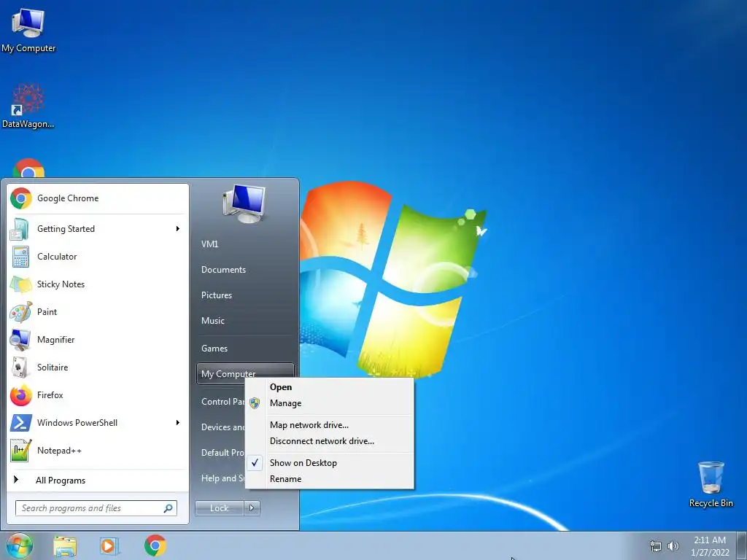Viewport: 747px width, 560px height.
Task: Open Windows Media Player from taskbar
Action: 109,546
